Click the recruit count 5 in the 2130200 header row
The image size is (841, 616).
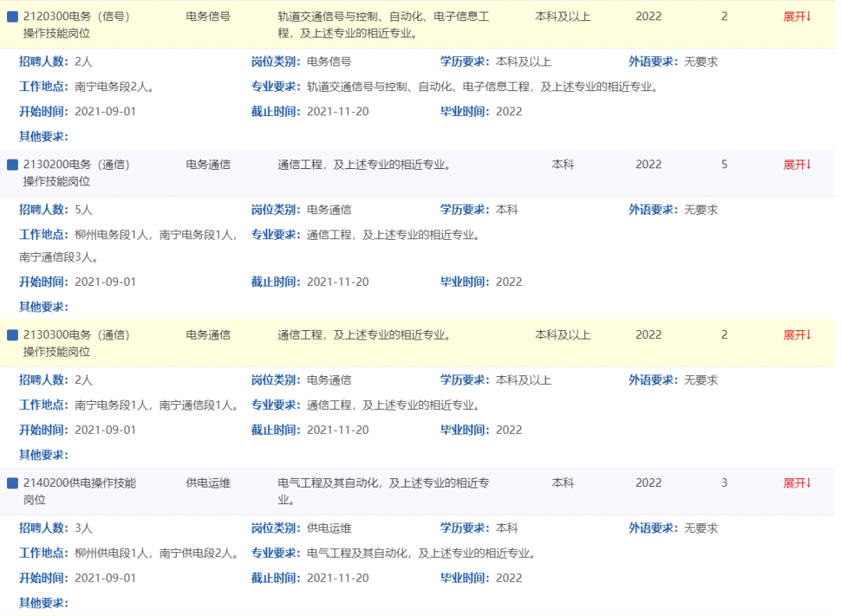click(724, 164)
